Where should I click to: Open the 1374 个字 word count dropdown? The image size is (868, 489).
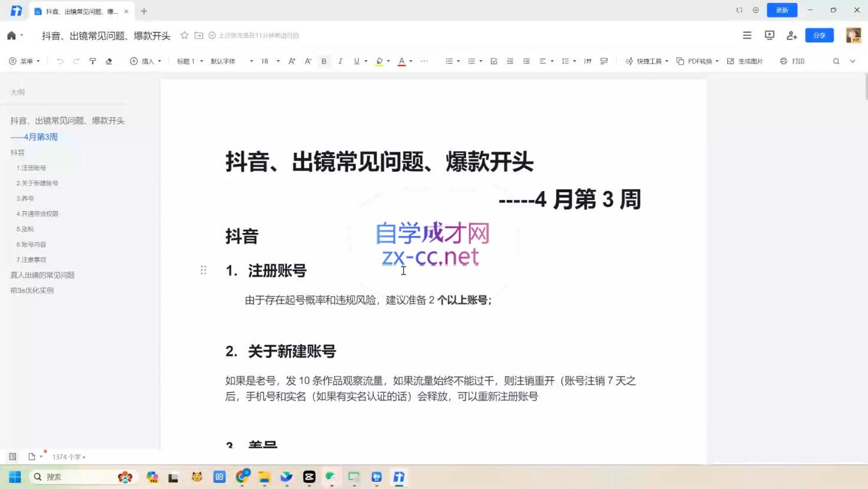pyautogui.click(x=69, y=457)
